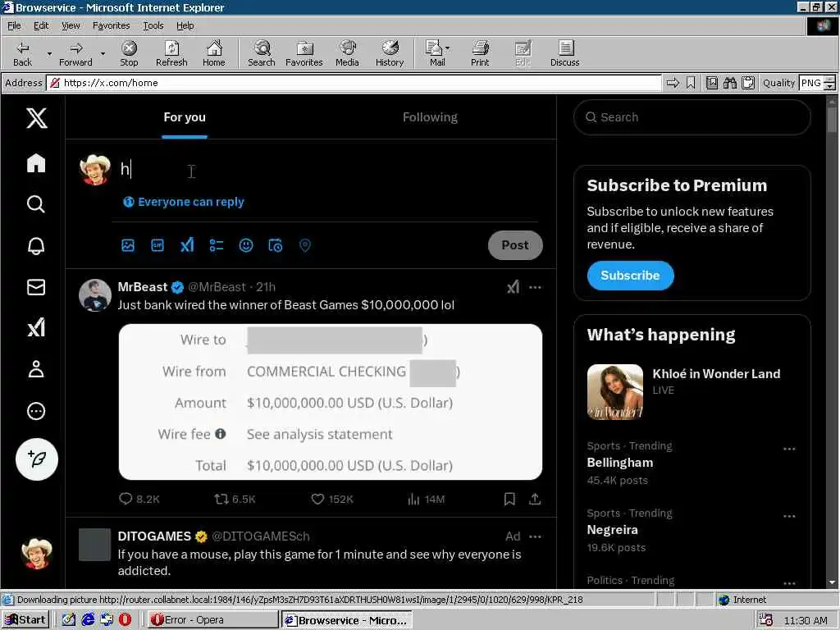Bookmark the MrBeast post
Viewport: 840px width, 630px height.
pyautogui.click(x=509, y=500)
